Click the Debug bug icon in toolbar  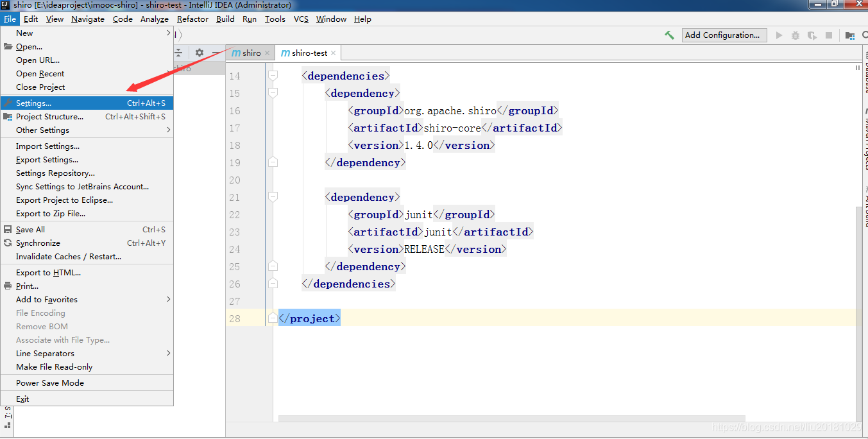coord(796,35)
